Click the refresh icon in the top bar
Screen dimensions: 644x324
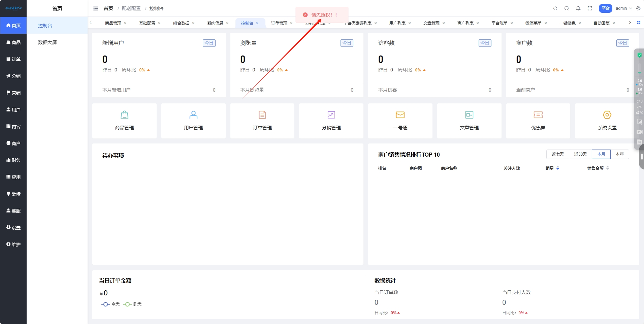pos(555,8)
